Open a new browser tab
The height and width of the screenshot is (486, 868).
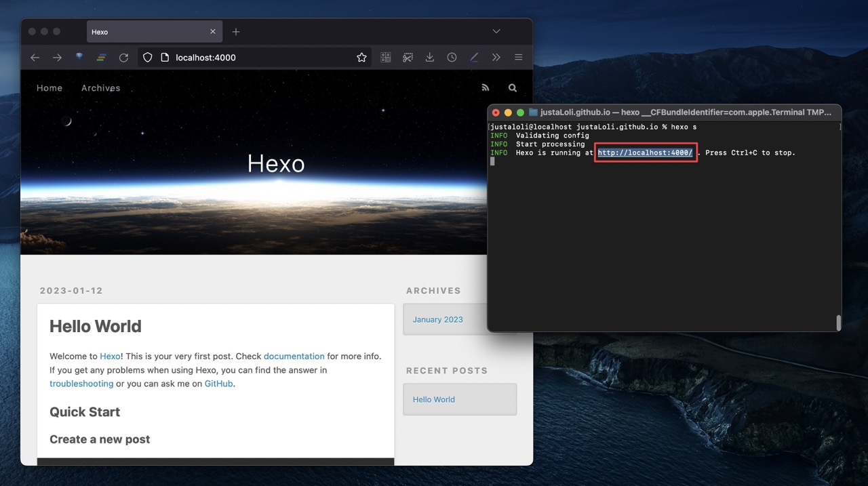pos(236,32)
